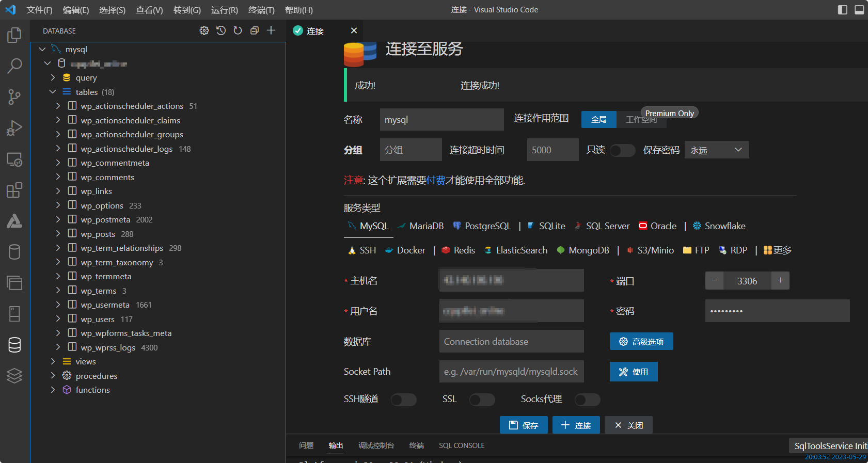This screenshot has height=463, width=868.
Task: Open the Extensions view
Action: click(14, 190)
